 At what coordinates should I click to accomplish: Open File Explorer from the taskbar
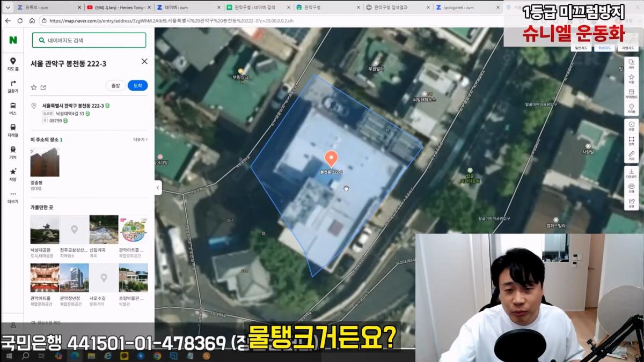91,356
